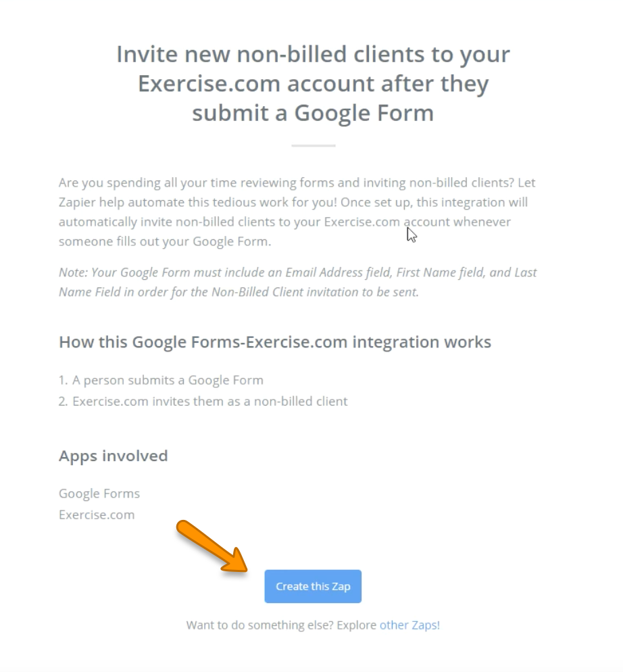Click 'Google Form' in the page title

click(x=364, y=113)
